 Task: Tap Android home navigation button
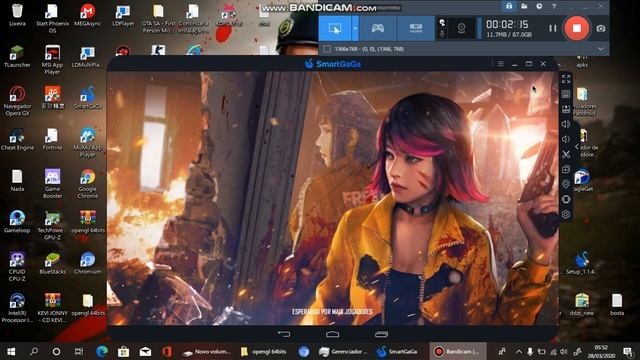click(333, 334)
